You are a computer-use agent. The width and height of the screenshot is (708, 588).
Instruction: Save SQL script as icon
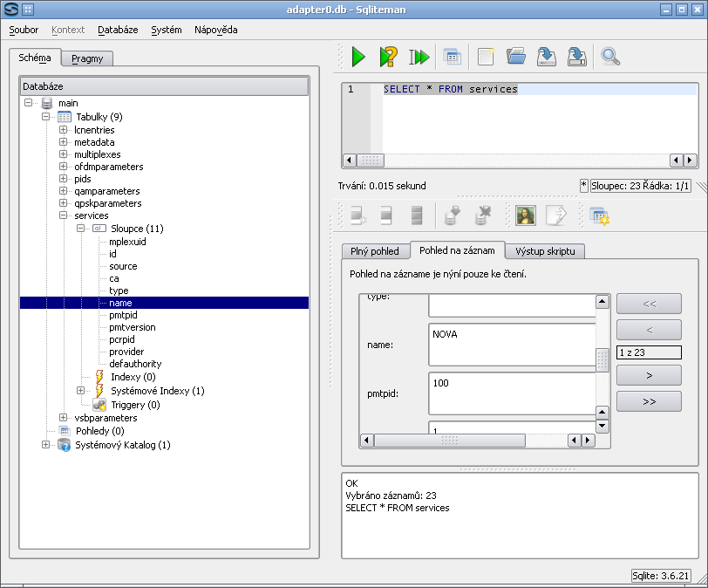pyautogui.click(x=576, y=57)
